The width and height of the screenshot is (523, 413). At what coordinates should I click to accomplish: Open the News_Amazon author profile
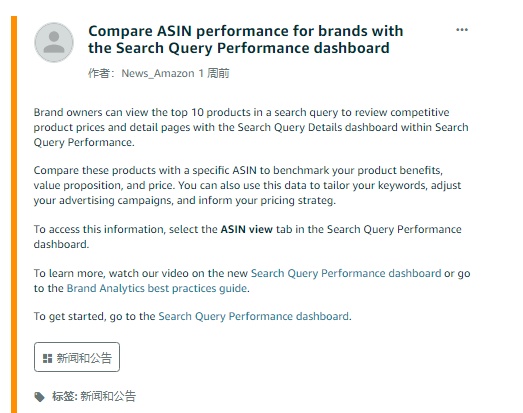(x=158, y=73)
